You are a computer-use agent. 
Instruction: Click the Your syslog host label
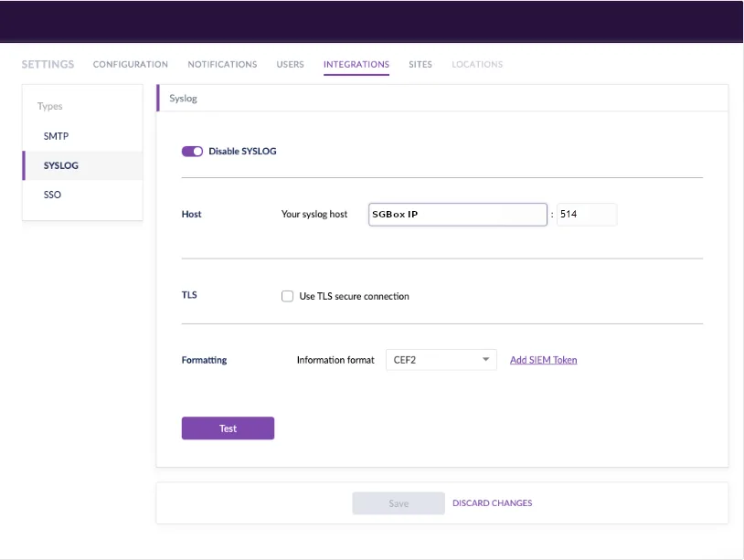pyautogui.click(x=314, y=215)
